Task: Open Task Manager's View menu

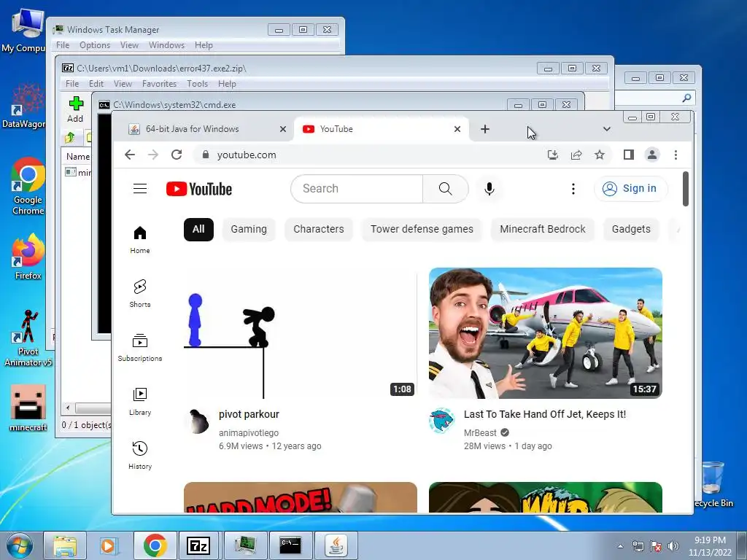Action: 129,45
